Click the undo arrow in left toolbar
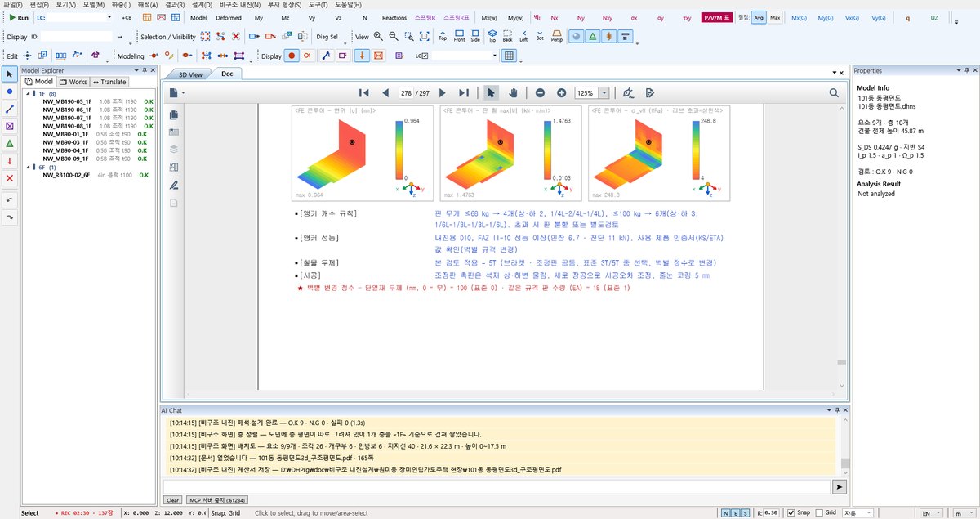The height and width of the screenshot is (519, 980). [x=10, y=199]
